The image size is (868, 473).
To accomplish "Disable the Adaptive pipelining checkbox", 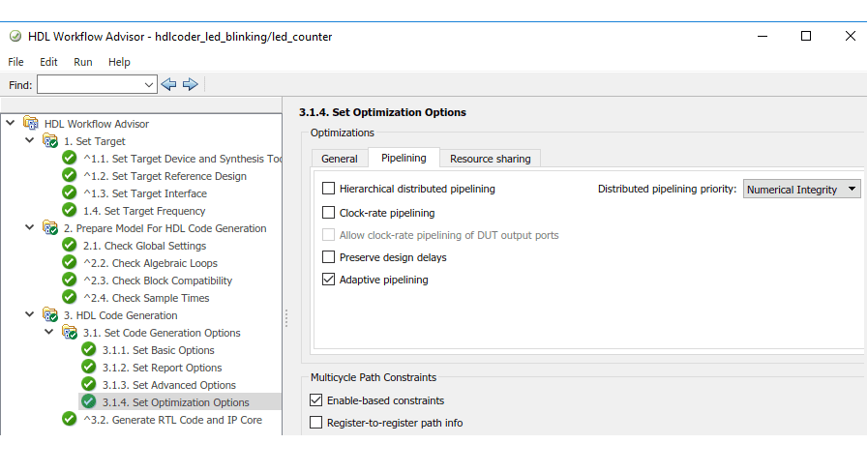I will point(329,281).
